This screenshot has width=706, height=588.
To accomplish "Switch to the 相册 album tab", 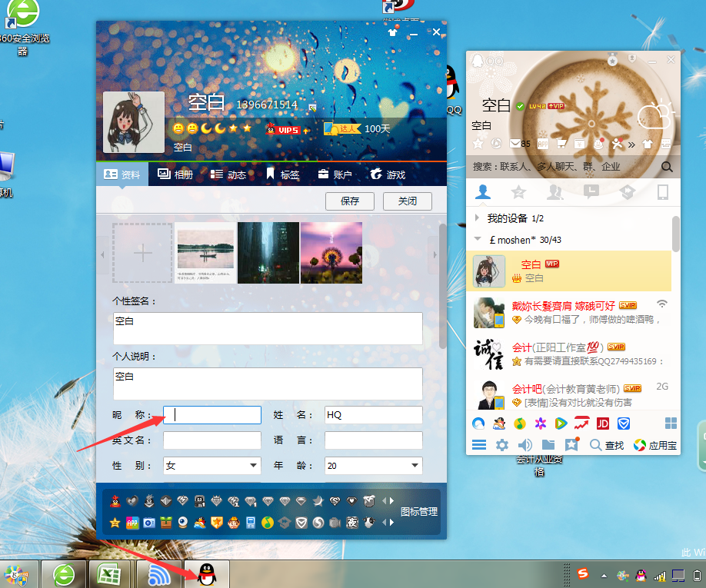I will pos(175,174).
